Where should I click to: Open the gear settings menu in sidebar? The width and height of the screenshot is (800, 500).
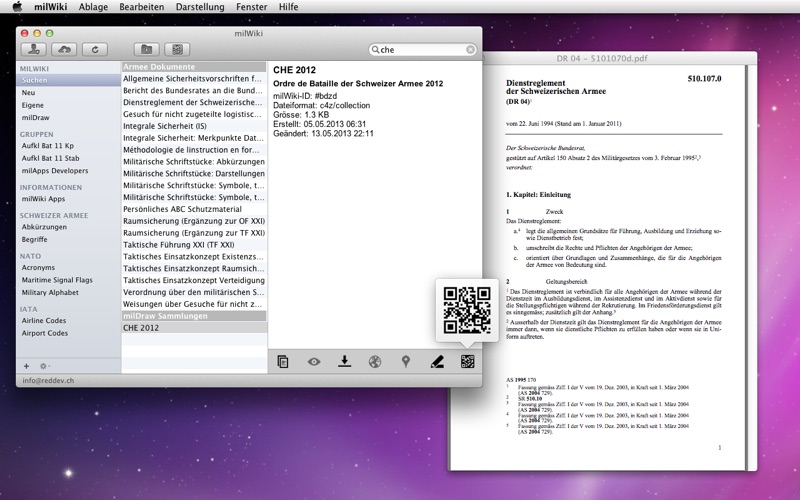(44, 366)
